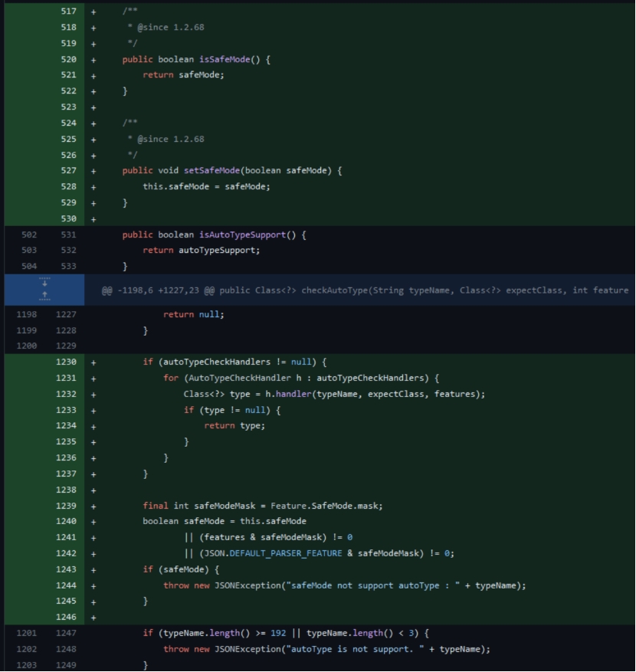Click the hunk header showing @@ -1198,6 +1227,23
The width and height of the screenshot is (636, 672).
tap(345, 289)
